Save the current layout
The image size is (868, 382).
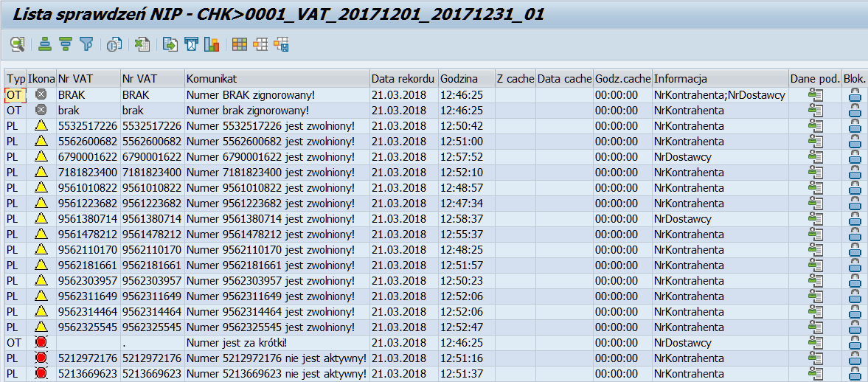click(281, 45)
